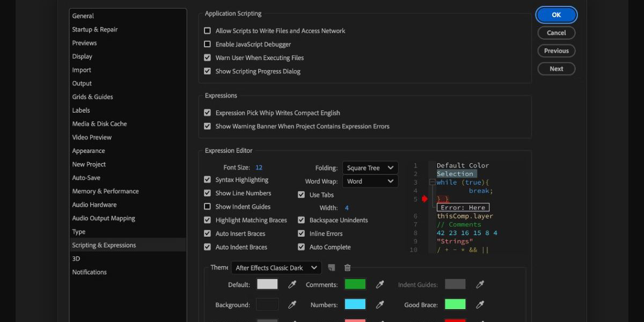Select Auto-Save in the preferences list
This screenshot has height=322, width=644.
tap(86, 178)
